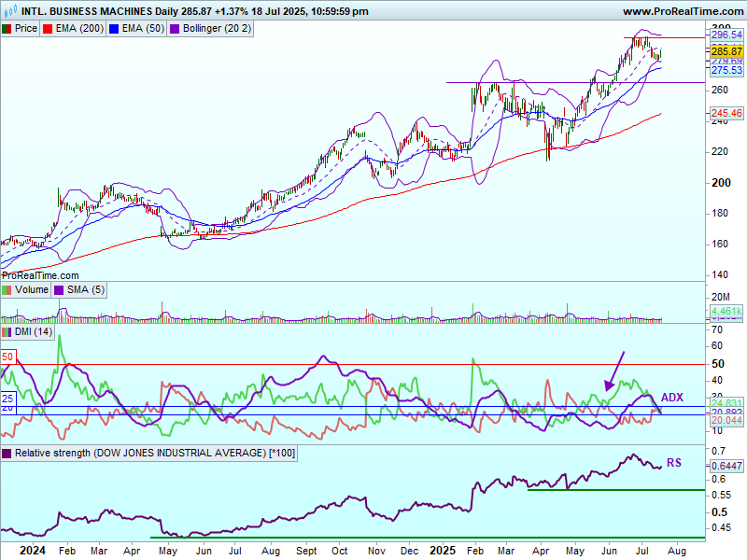The width and height of the screenshot is (747, 560).
Task: Click the 2025 year label on time axis
Action: (443, 551)
